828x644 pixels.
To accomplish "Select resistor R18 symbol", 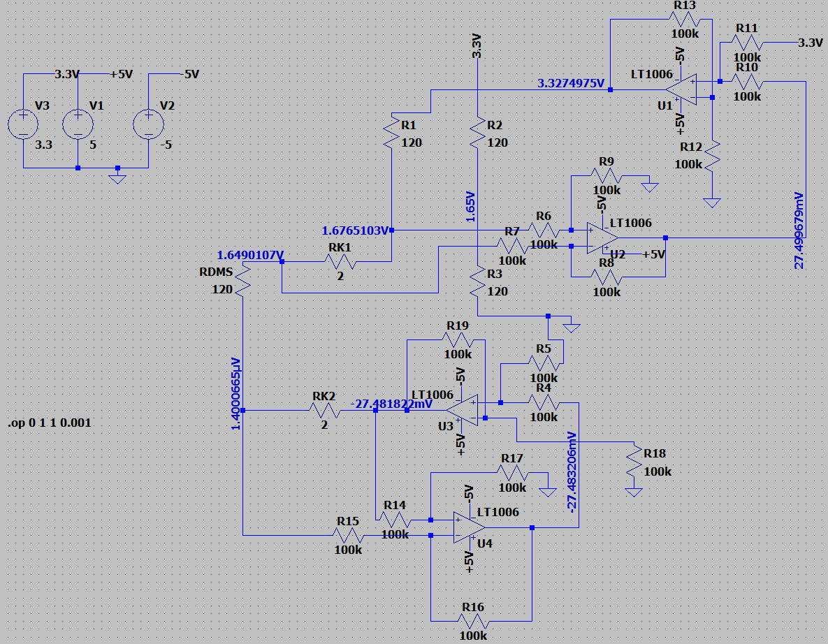I will (x=634, y=462).
